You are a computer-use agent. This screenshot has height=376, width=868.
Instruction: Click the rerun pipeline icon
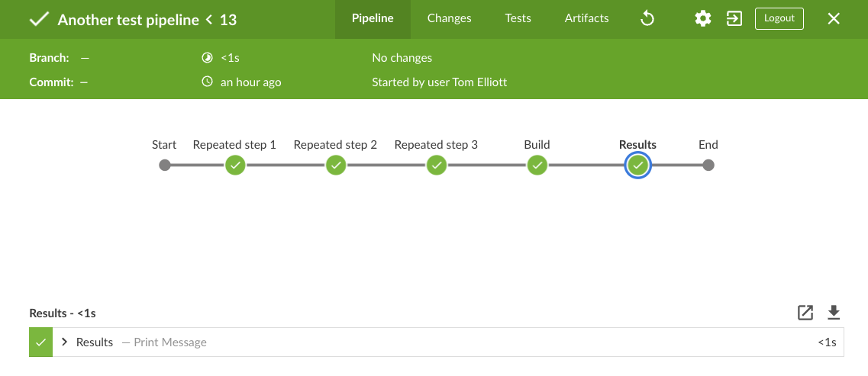click(647, 19)
